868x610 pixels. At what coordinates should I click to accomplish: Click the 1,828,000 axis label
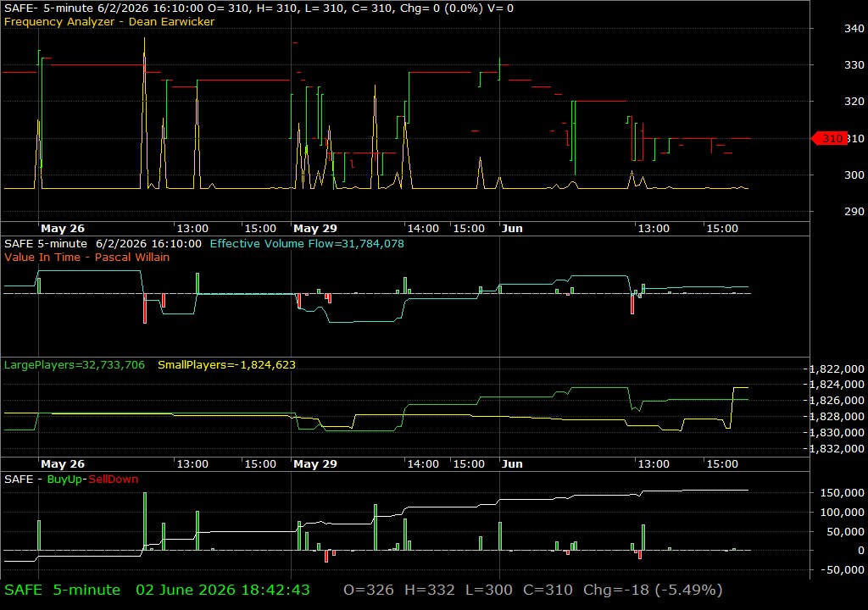click(837, 416)
